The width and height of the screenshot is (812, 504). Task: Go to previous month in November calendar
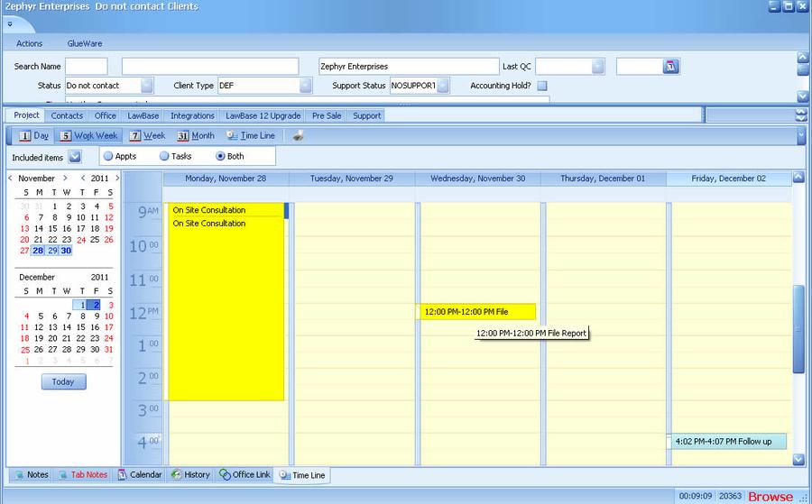[x=10, y=178]
